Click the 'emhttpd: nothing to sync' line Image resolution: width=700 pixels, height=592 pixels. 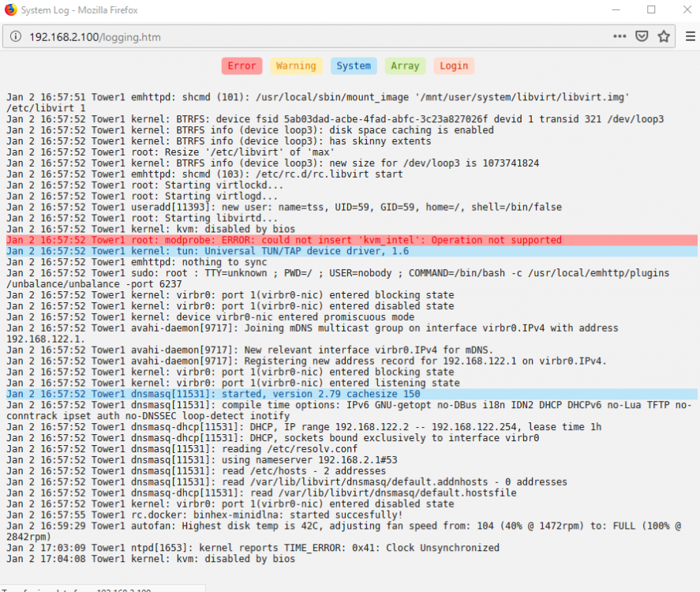click(x=137, y=262)
